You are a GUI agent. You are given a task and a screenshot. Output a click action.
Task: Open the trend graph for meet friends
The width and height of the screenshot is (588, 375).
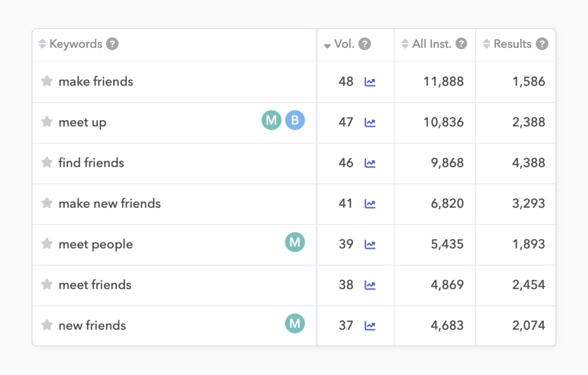370,285
